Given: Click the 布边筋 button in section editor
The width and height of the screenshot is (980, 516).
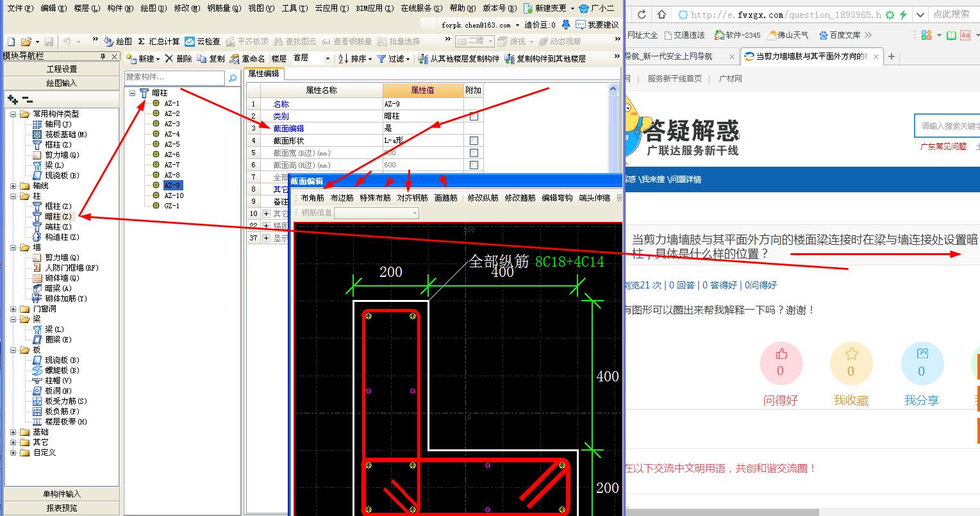Looking at the screenshot, I should coord(342,198).
